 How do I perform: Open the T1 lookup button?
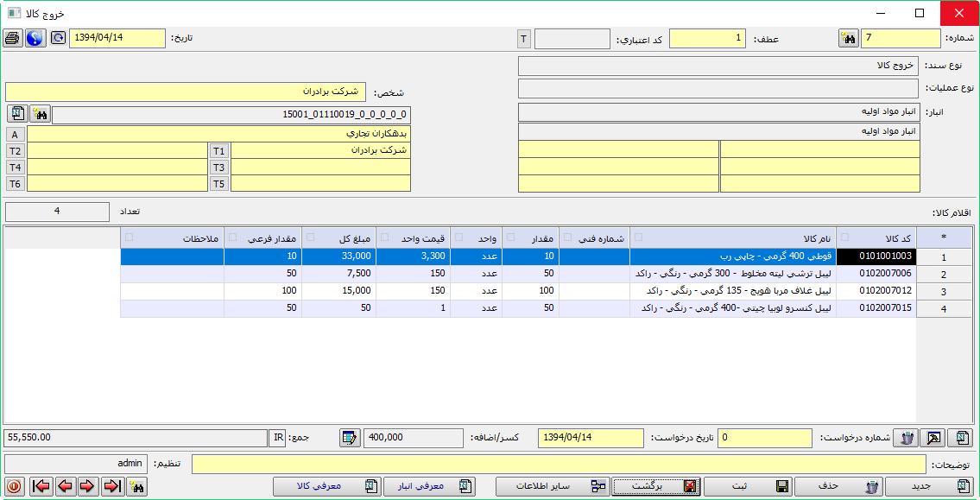click(x=220, y=150)
